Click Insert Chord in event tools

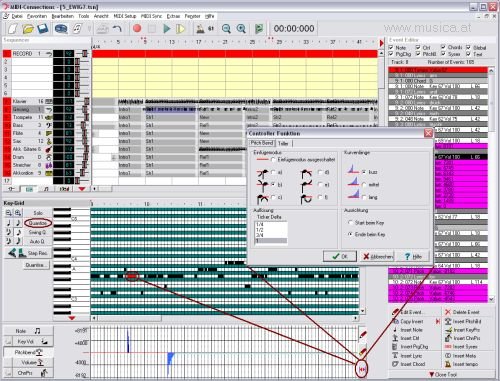(x=408, y=364)
